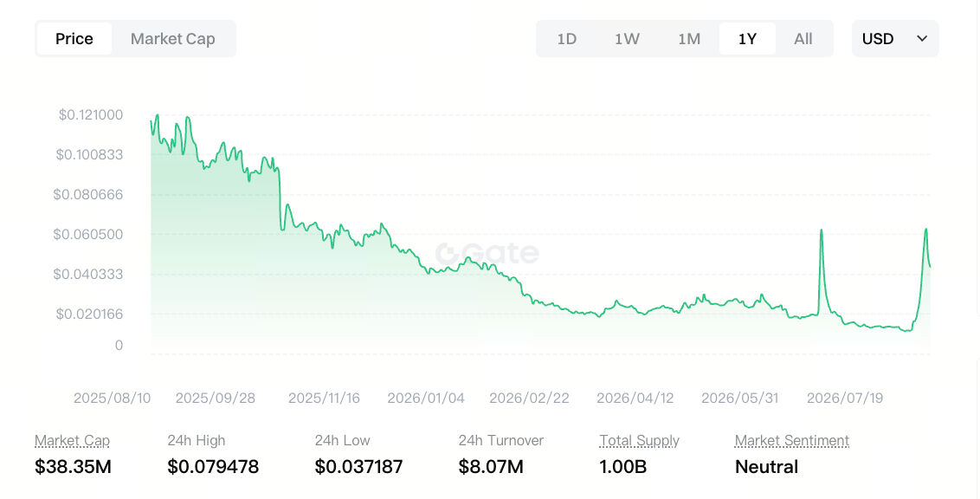Viewport: 980px width, 499px height.
Task: Click the Gate watermark logo
Action: (x=487, y=253)
